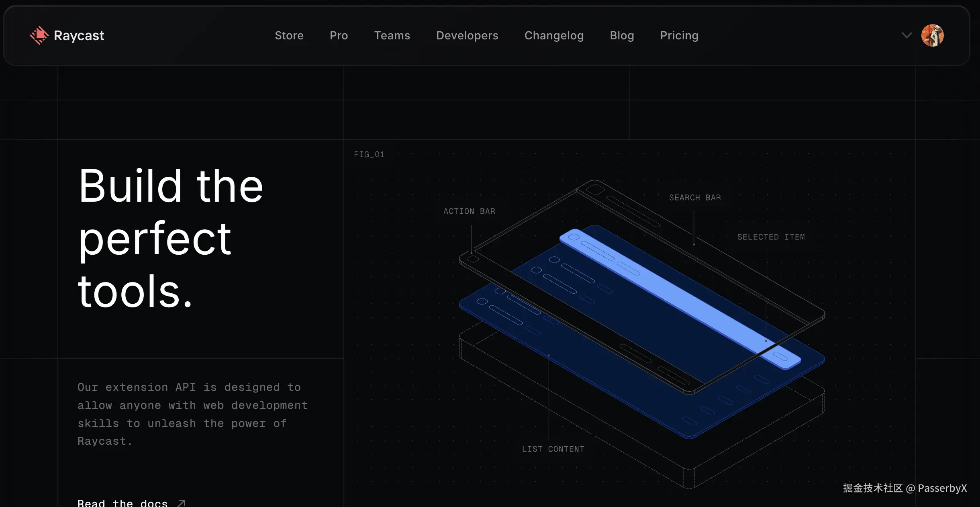Click the SELECTED ITEM diagram label
This screenshot has height=507, width=980.
click(x=770, y=237)
